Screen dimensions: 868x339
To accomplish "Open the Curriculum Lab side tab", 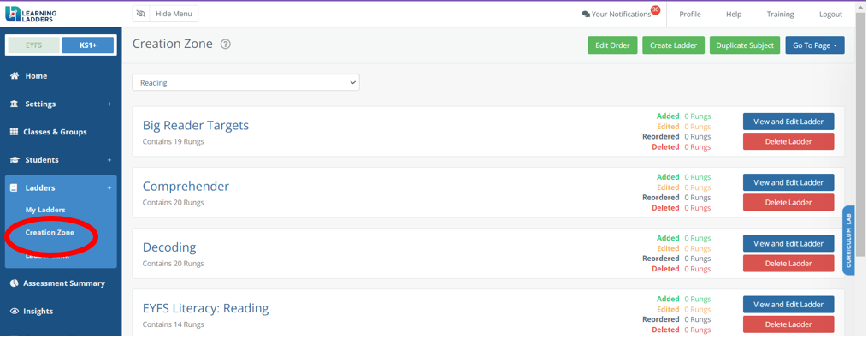I will [x=848, y=241].
